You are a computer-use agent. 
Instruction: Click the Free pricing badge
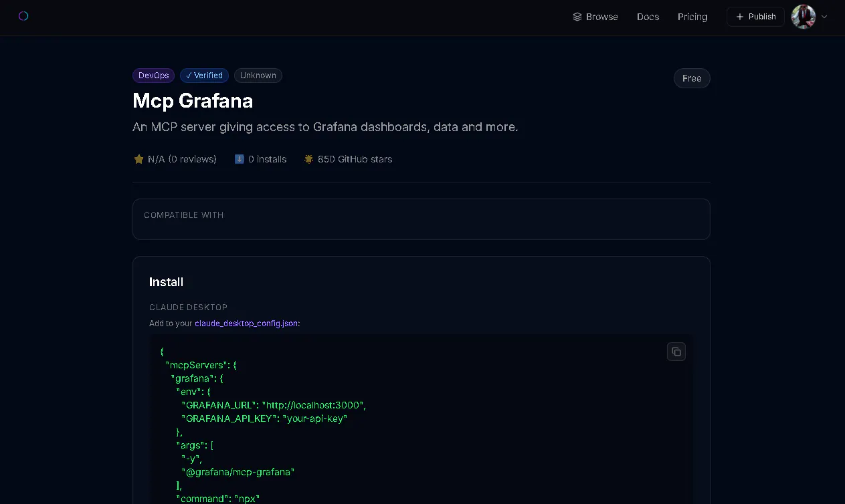point(692,78)
